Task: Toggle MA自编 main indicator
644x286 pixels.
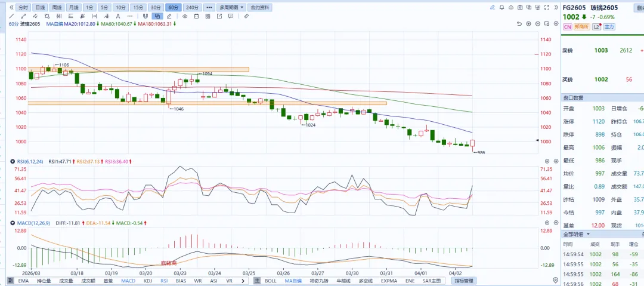Action: pos(293,281)
